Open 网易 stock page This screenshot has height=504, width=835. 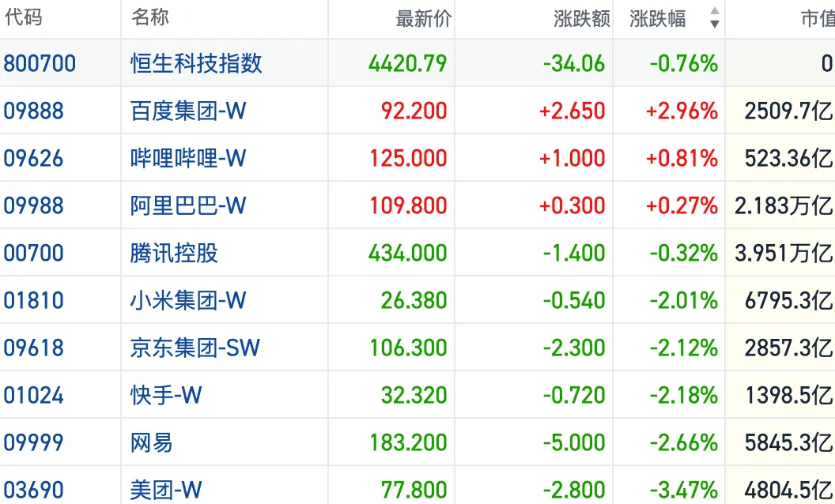[x=152, y=443]
